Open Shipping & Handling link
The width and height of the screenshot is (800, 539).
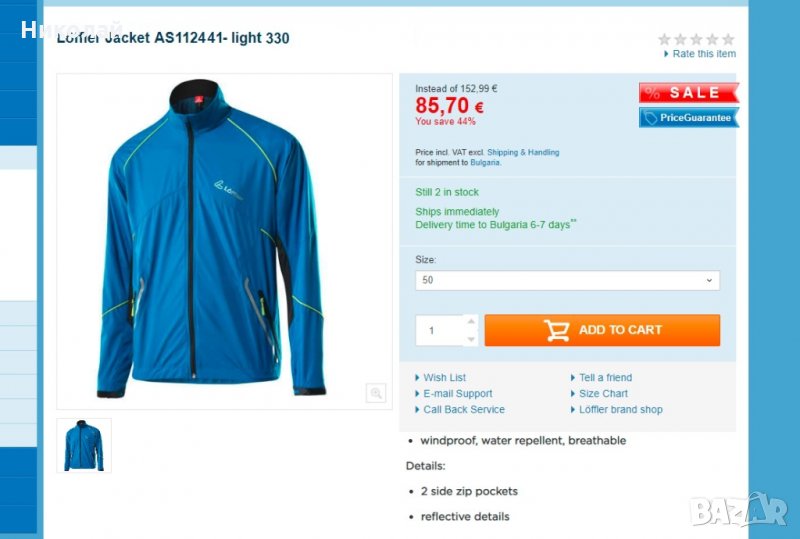523,152
